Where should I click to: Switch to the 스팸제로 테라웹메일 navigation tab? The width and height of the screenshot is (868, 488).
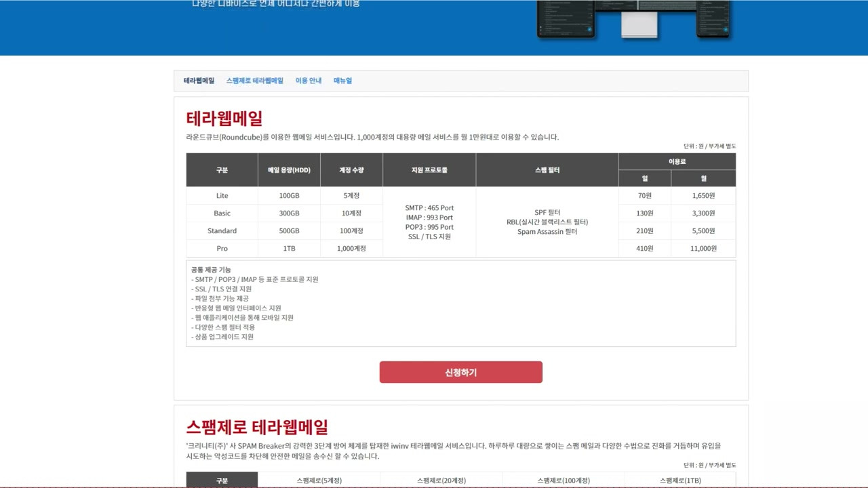click(x=255, y=81)
